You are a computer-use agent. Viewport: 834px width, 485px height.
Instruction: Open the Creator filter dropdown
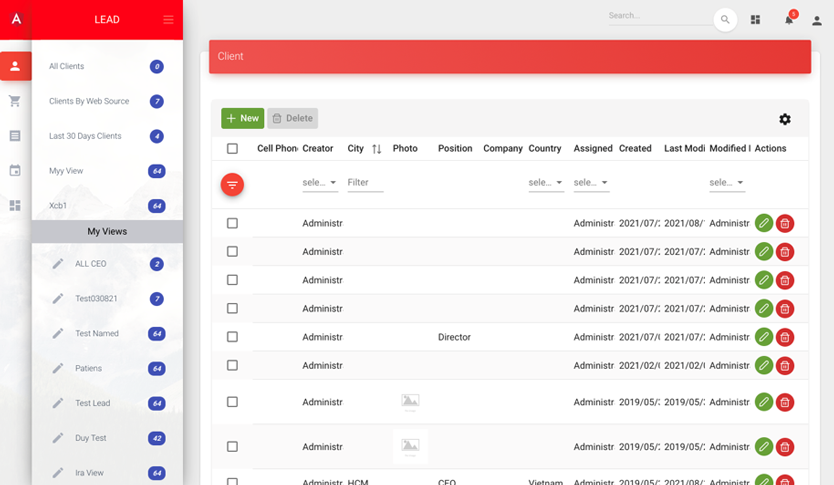[320, 183]
